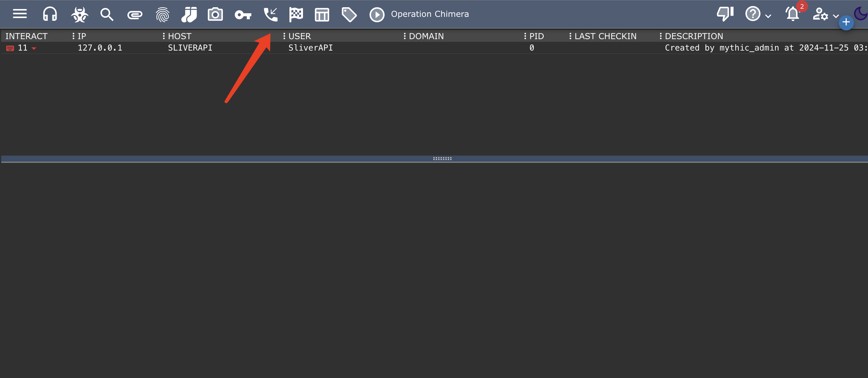Screen dimensions: 868x378
Task: Click the split pane divider handle
Action: 442,159
